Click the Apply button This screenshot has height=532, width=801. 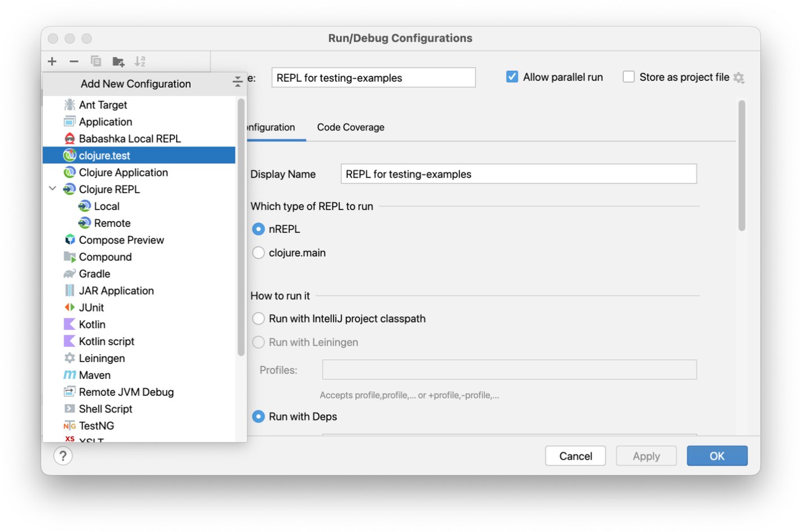[646, 456]
